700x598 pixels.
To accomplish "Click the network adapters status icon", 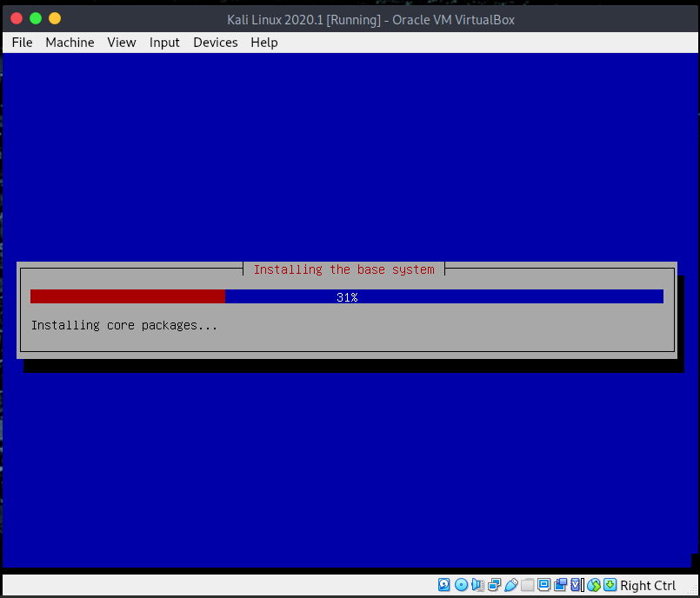I will (494, 585).
